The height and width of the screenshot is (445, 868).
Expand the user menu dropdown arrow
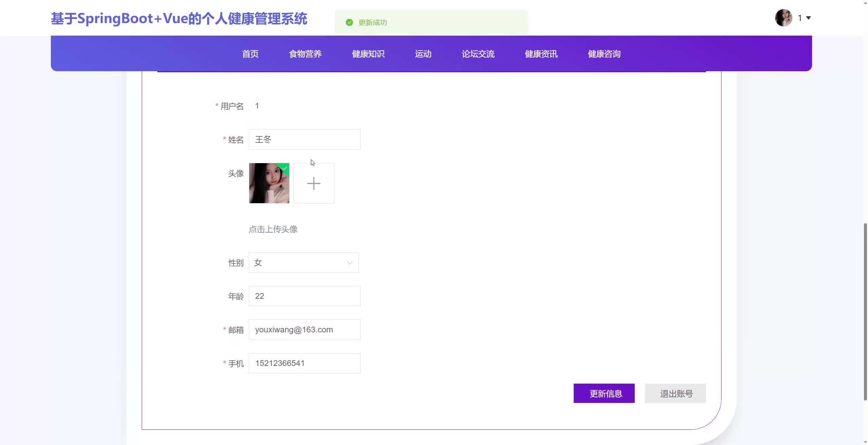click(x=809, y=18)
